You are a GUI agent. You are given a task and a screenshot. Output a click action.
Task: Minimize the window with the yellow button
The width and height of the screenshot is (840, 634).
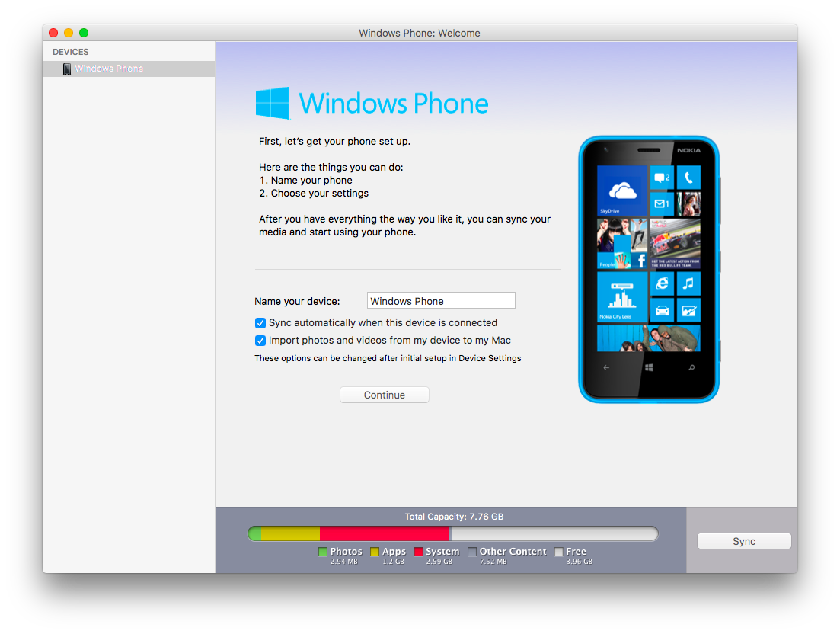pos(69,33)
